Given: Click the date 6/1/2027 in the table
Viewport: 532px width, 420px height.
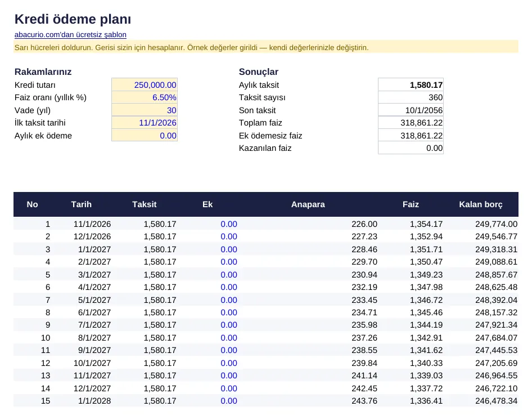Looking at the screenshot, I should (94, 312).
